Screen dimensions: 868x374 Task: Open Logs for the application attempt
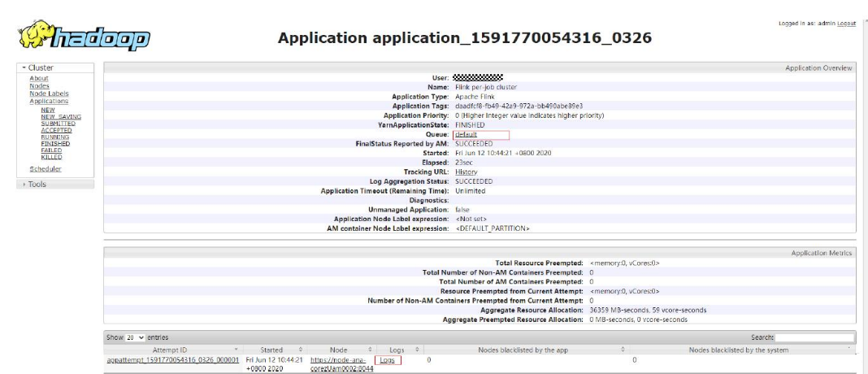[x=387, y=360]
